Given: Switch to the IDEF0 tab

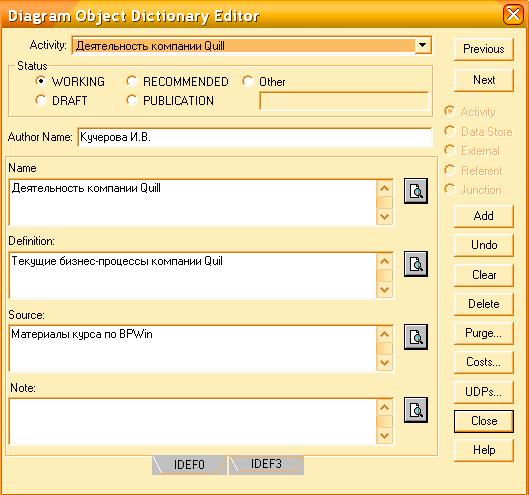Looking at the screenshot, I should pos(189,465).
